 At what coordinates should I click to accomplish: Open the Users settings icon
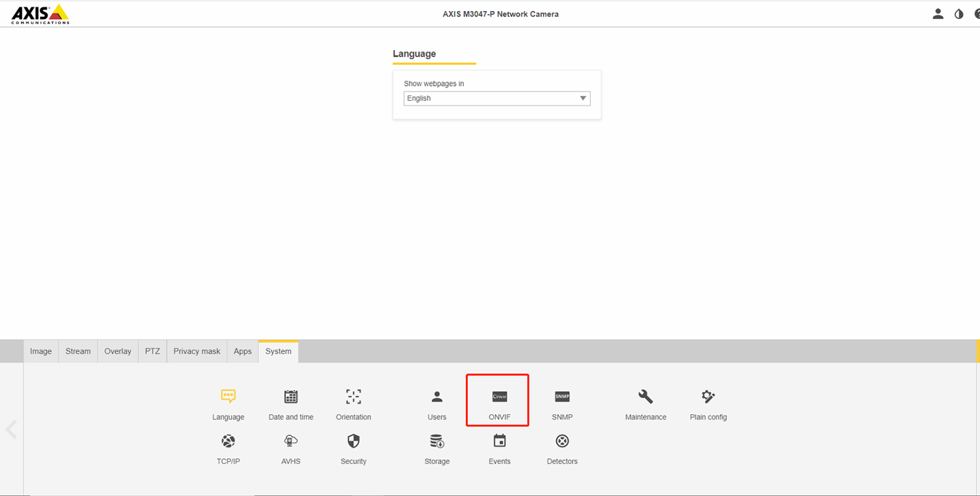(437, 397)
